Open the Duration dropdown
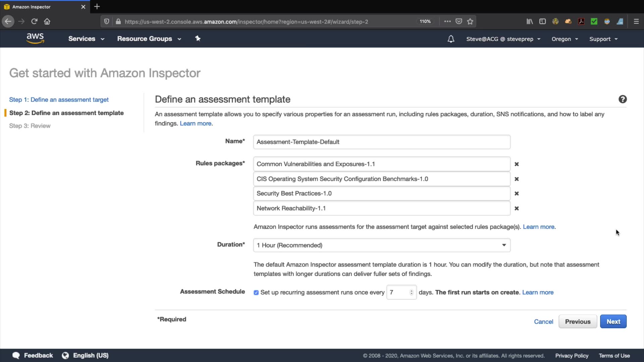 (382, 245)
